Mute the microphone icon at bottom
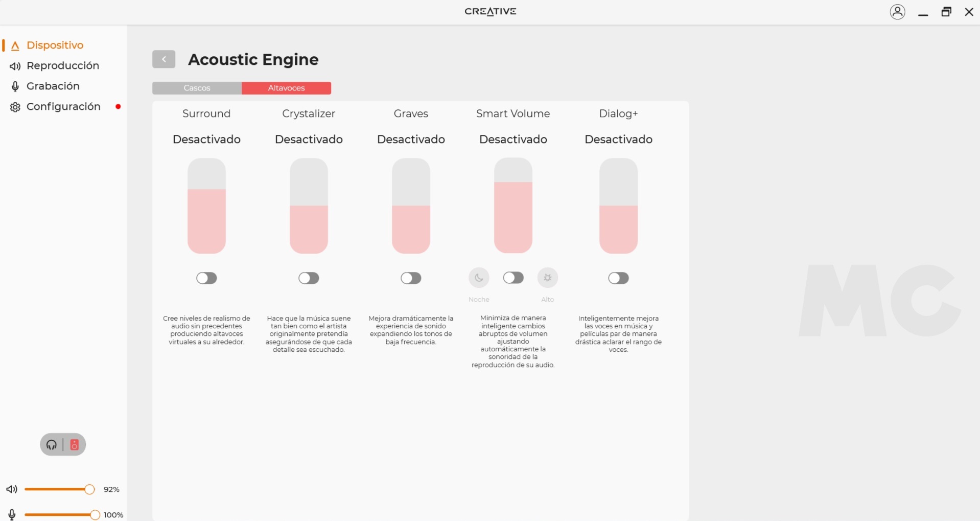The height and width of the screenshot is (521, 980). [x=12, y=514]
